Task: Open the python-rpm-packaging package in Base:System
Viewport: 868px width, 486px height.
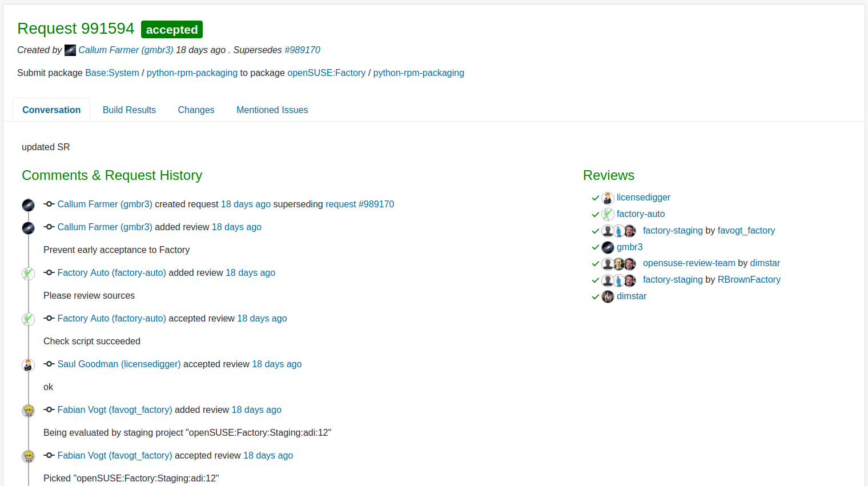Action: pos(192,73)
